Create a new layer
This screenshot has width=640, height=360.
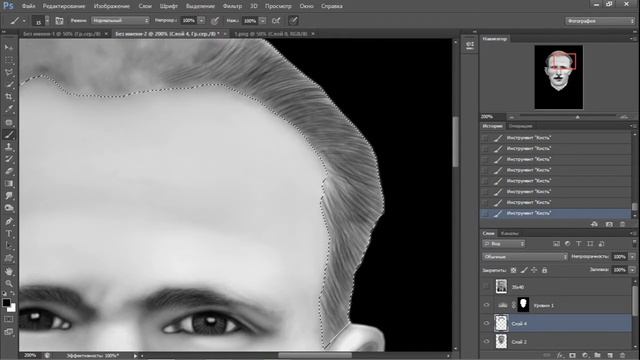click(610, 356)
